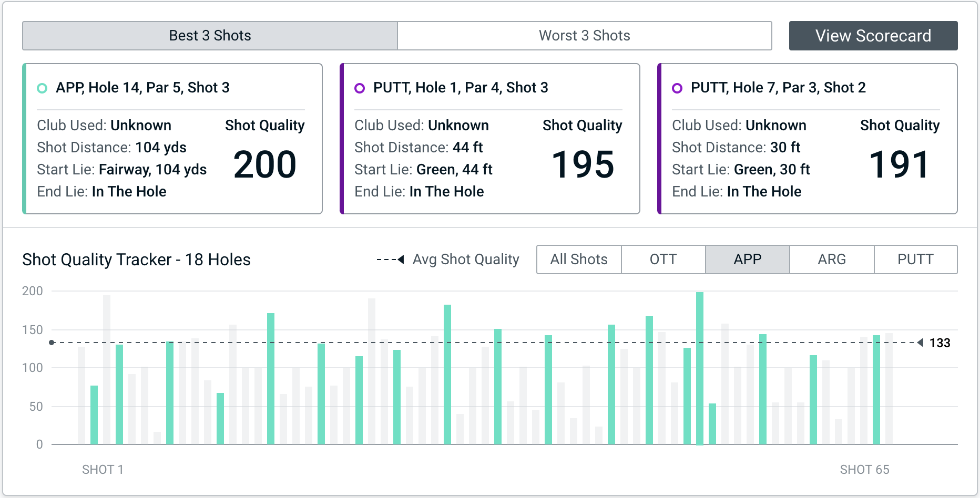Click the purple circle icon on PUTT Hole 1 card

pyautogui.click(x=360, y=88)
